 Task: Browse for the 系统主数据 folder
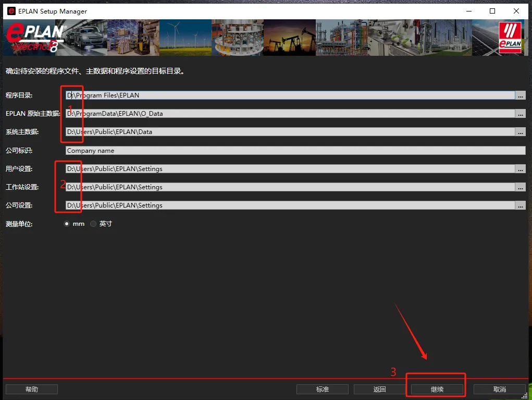tap(521, 132)
